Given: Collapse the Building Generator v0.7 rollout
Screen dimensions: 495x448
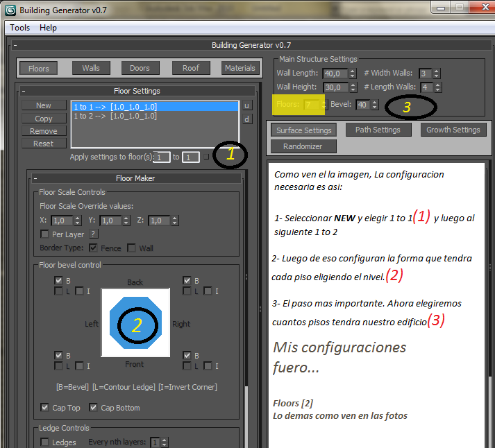Looking at the screenshot, I should point(14,45).
